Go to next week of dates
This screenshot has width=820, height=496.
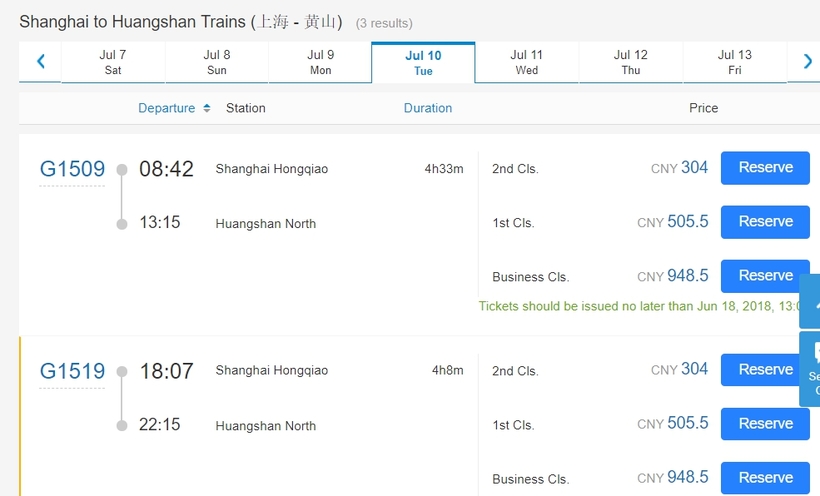pos(806,62)
